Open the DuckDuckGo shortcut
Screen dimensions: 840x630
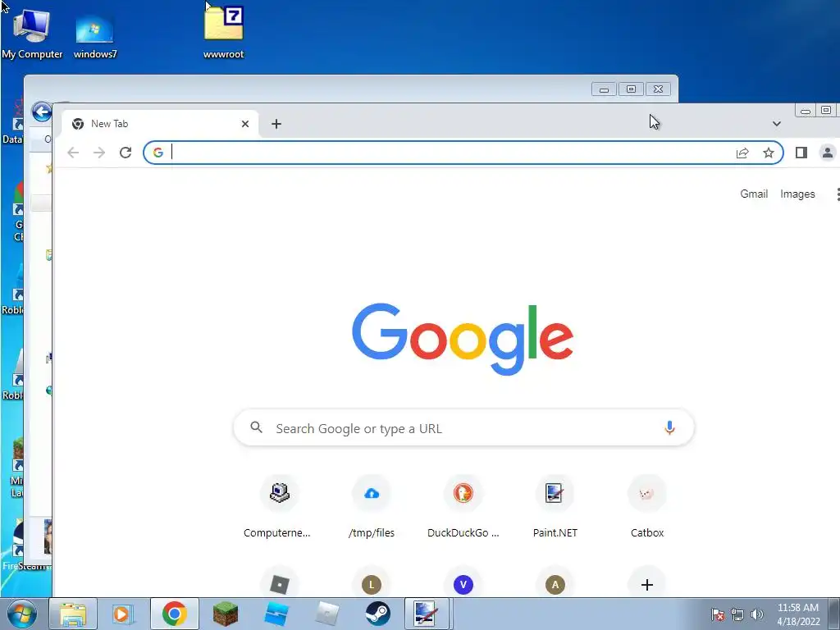click(x=463, y=506)
